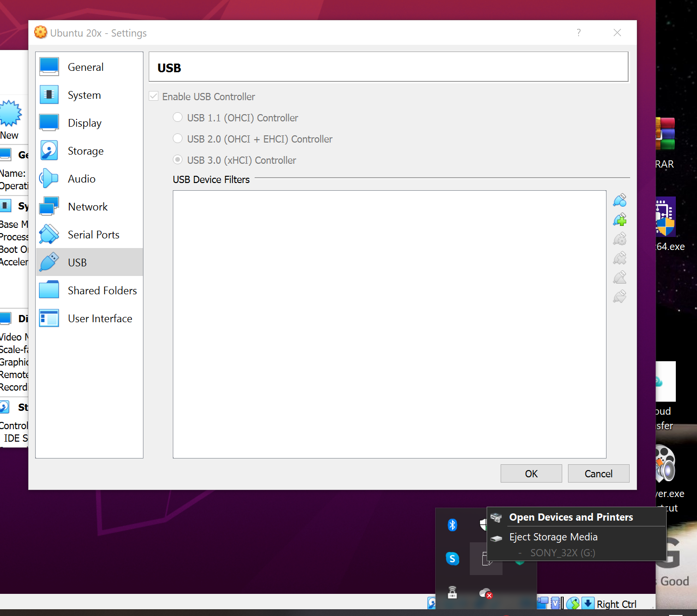Click the keyboard capture down-arrow icon
This screenshot has width=697, height=616.
[x=588, y=603]
